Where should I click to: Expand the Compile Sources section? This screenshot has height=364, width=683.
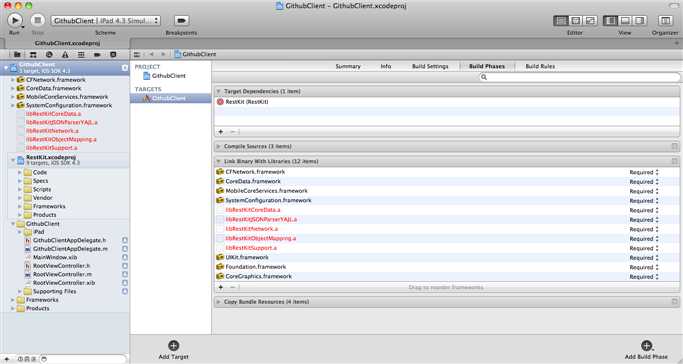pyautogui.click(x=219, y=146)
